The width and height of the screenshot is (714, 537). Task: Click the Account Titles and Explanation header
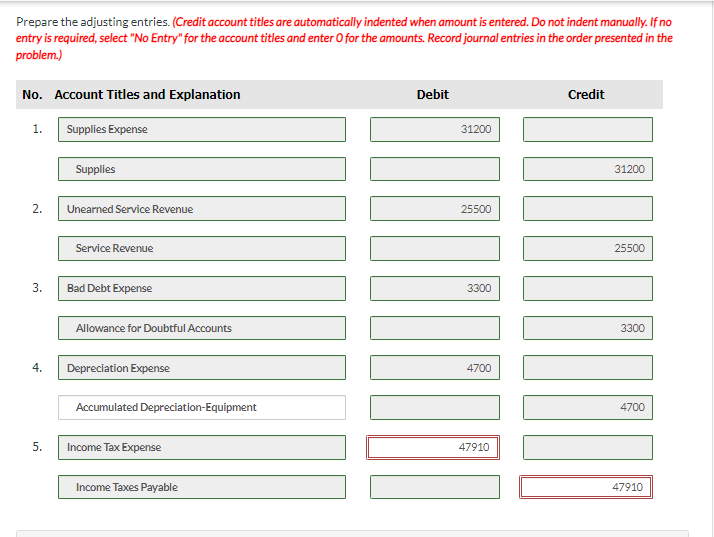[148, 94]
